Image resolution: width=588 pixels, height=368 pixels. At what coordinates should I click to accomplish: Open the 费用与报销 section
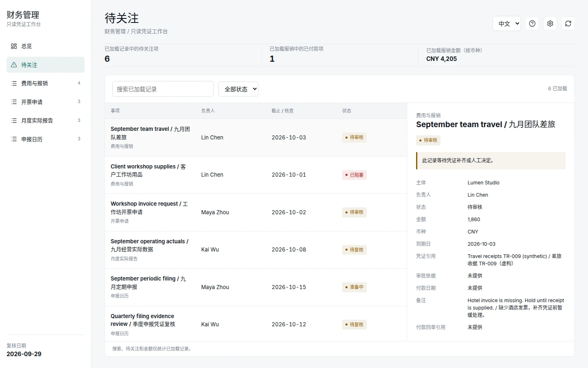(x=45, y=83)
